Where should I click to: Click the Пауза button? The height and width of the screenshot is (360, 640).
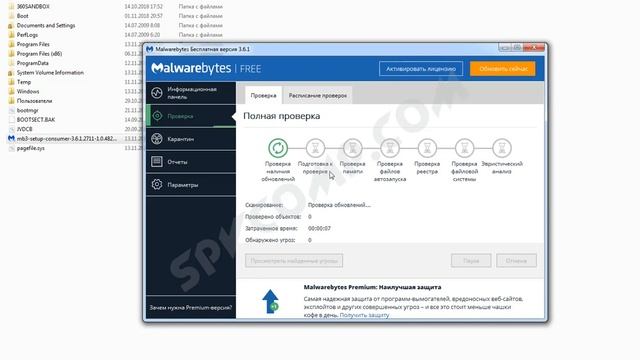471,260
